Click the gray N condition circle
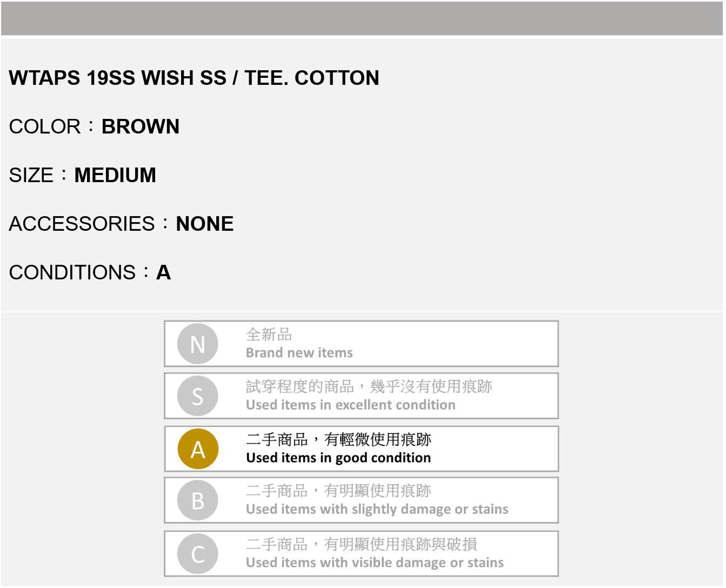The width and height of the screenshot is (726, 588). pos(198,344)
